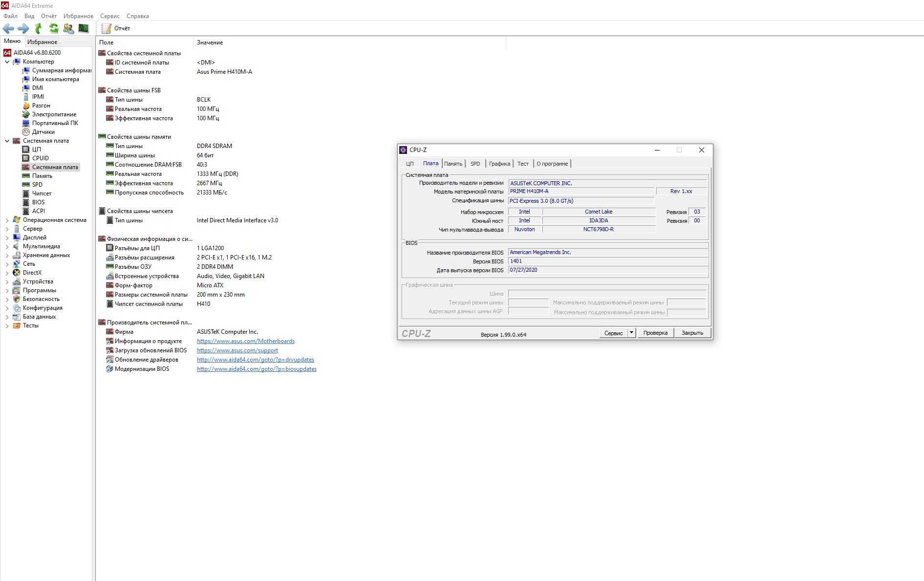This screenshot has height=581, width=924.
Task: Select Безопасность in the tree
Action: 41,299
